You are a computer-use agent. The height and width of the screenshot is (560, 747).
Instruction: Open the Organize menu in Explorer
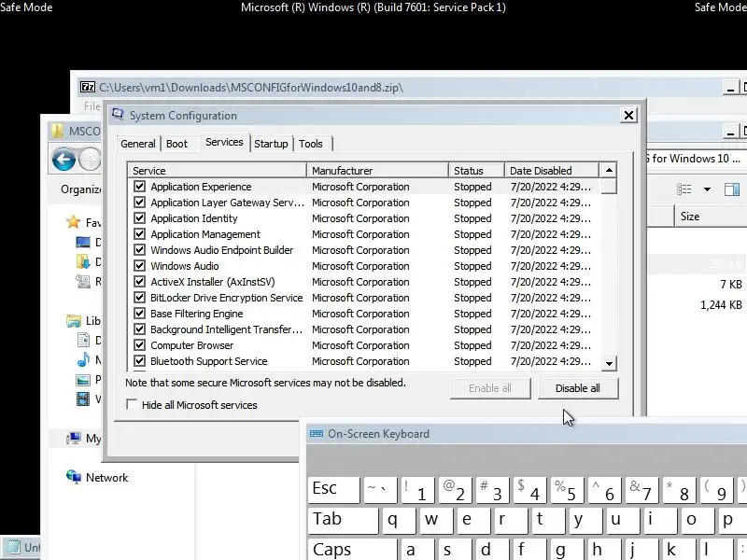point(80,189)
